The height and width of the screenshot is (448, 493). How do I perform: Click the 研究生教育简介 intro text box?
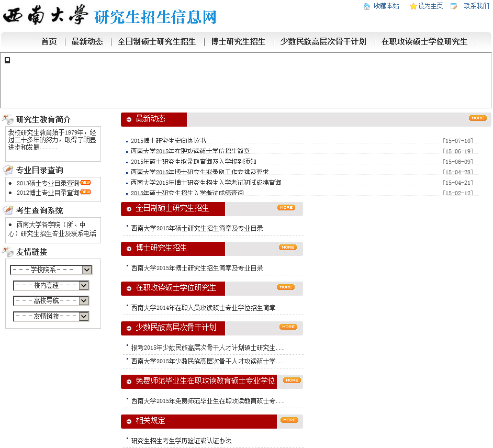53,144
